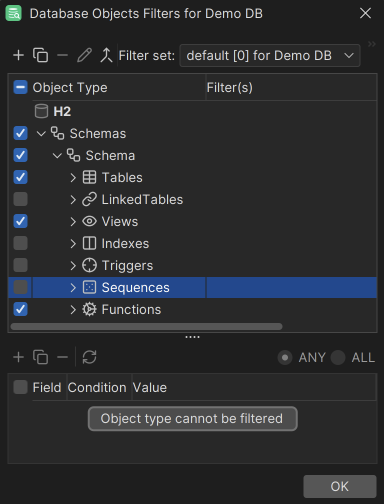384x504 pixels.
Task: Show more toolbar items via double chevron
Action: point(372,44)
